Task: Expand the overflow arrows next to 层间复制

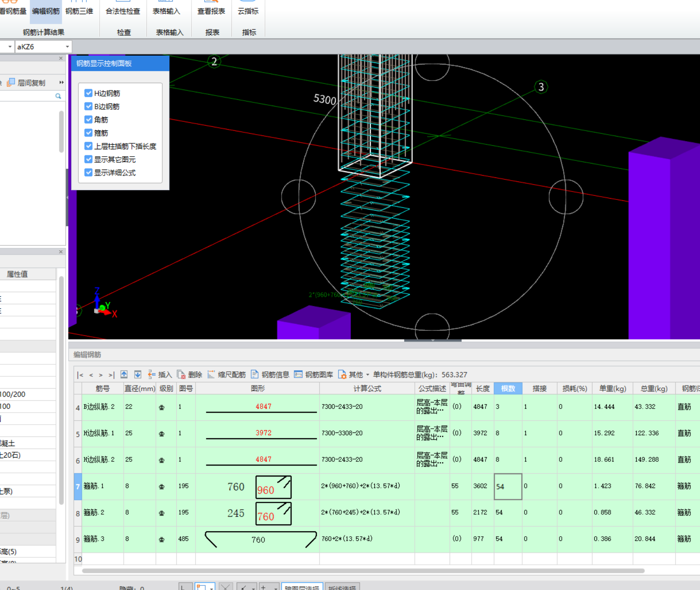Action: [61, 82]
